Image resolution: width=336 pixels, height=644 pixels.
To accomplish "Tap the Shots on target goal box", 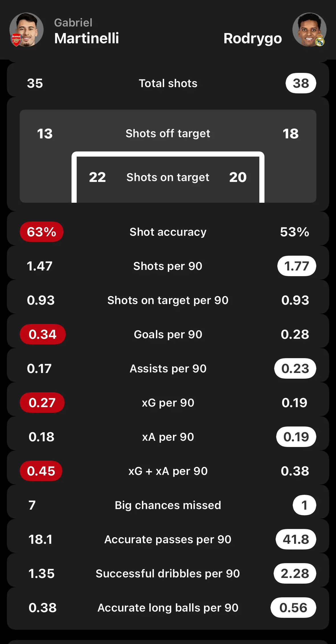I will click(168, 177).
